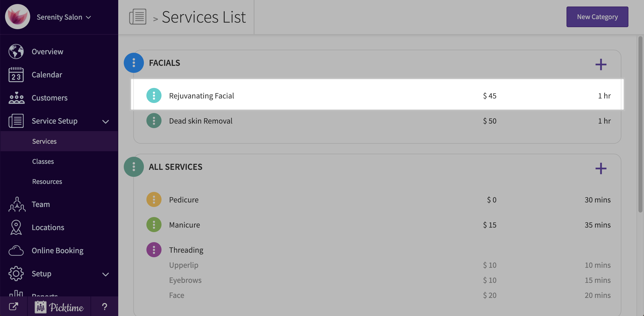The width and height of the screenshot is (644, 316).
Task: Open the Dead skin Removal service
Action: click(201, 121)
